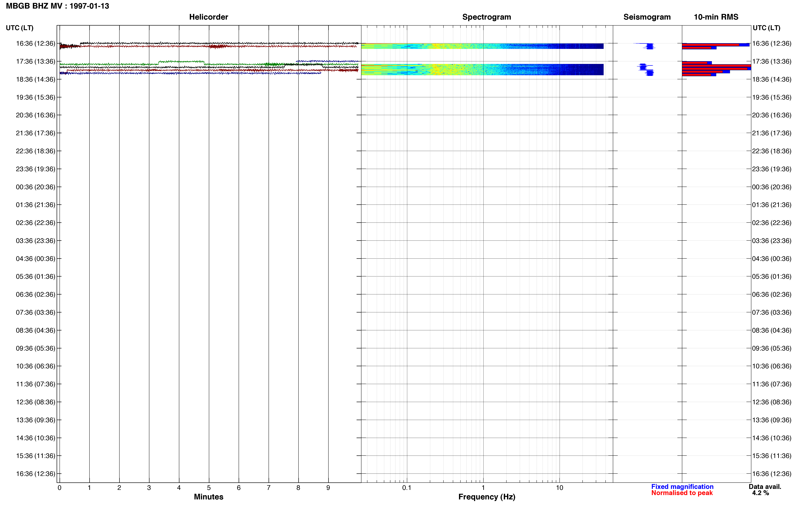The image size is (812, 508).
Task: Click the left '22:36 (18:36)' time label
Action: tap(36, 151)
